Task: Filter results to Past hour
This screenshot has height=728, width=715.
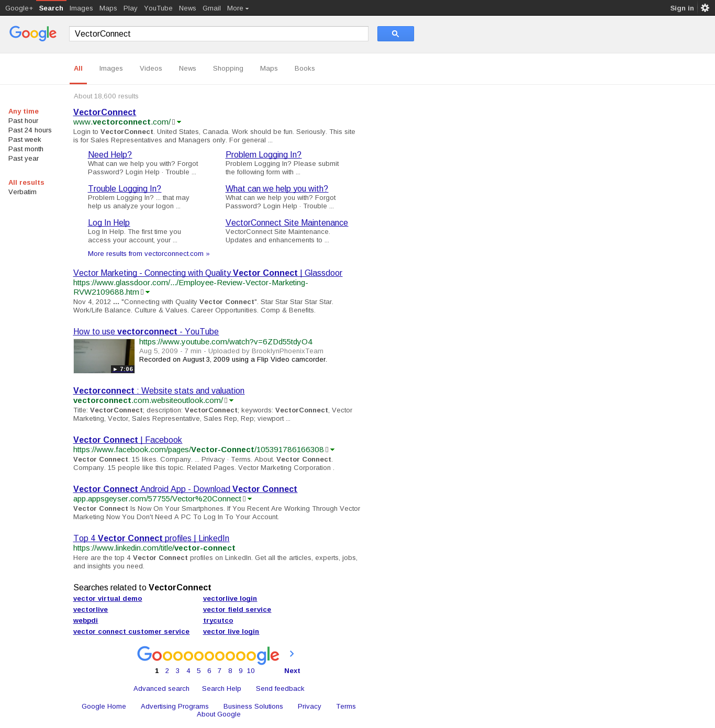Action: [x=24, y=121]
